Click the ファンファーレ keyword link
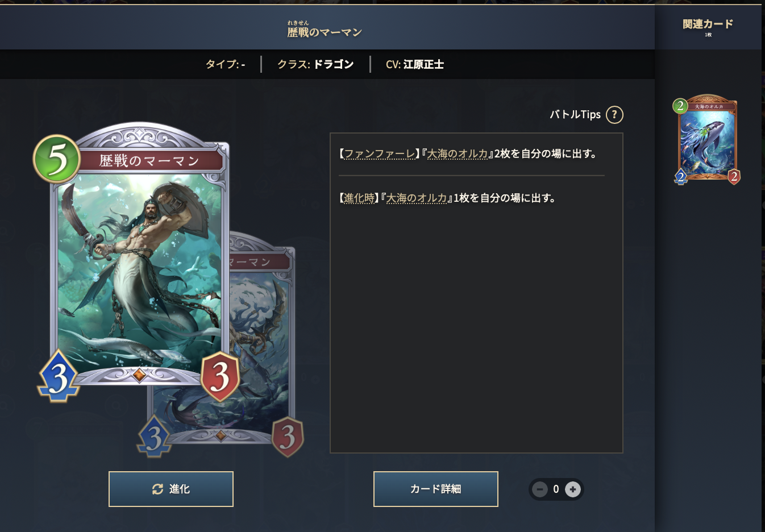The width and height of the screenshot is (765, 532). pyautogui.click(x=380, y=153)
